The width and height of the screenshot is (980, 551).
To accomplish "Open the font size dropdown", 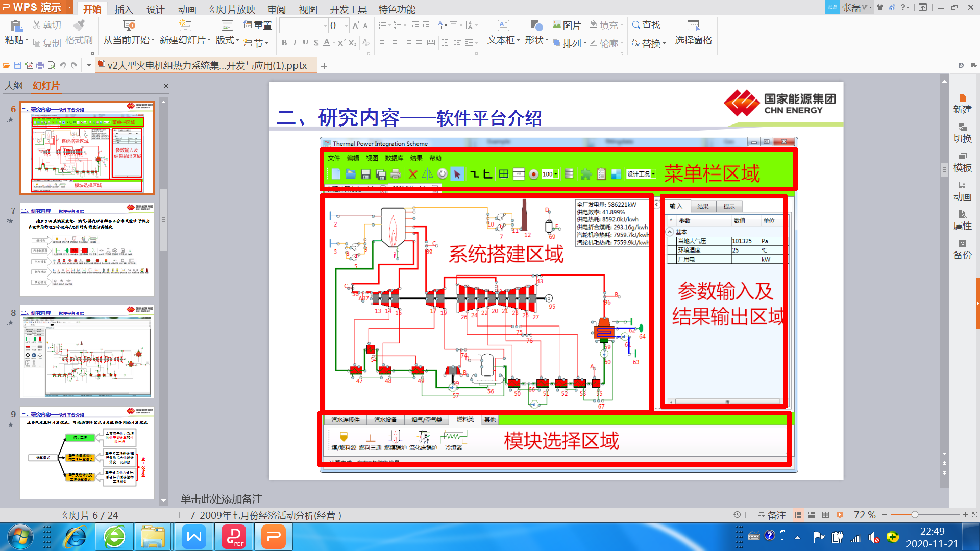I will click(346, 26).
